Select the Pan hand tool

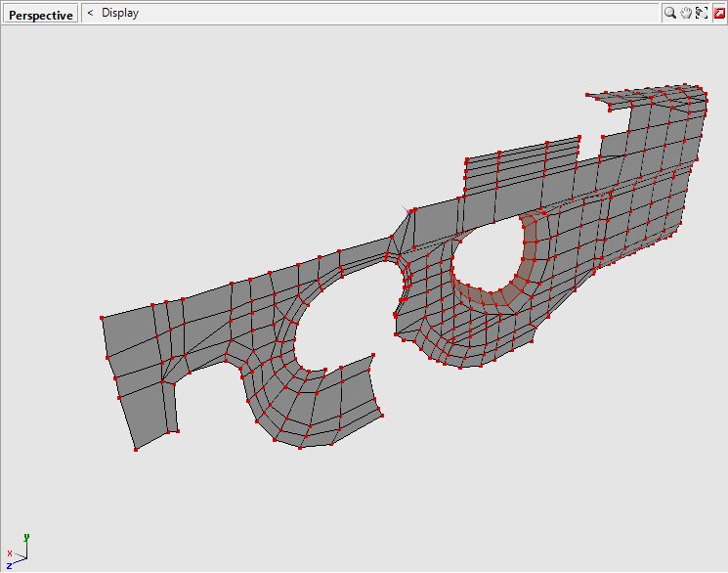(686, 13)
